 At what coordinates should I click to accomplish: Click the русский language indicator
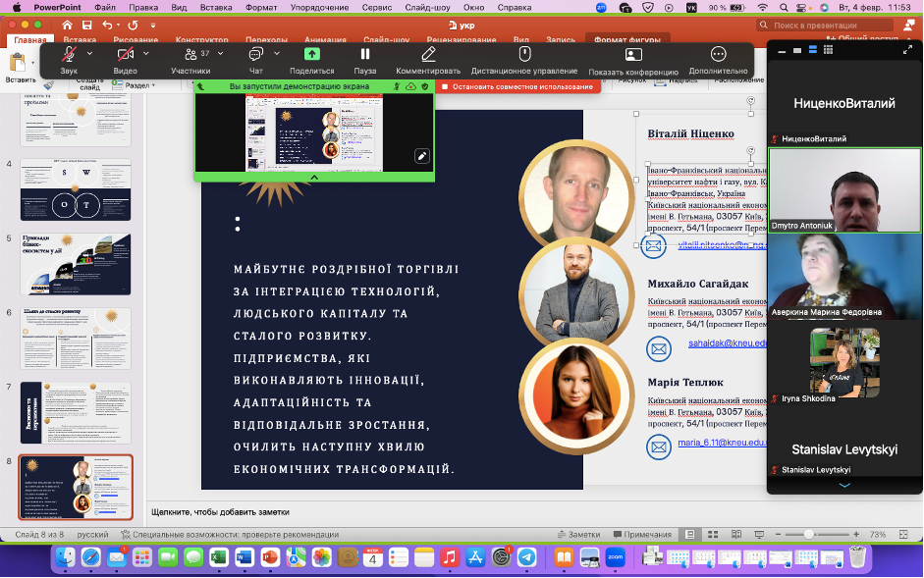pyautogui.click(x=92, y=535)
